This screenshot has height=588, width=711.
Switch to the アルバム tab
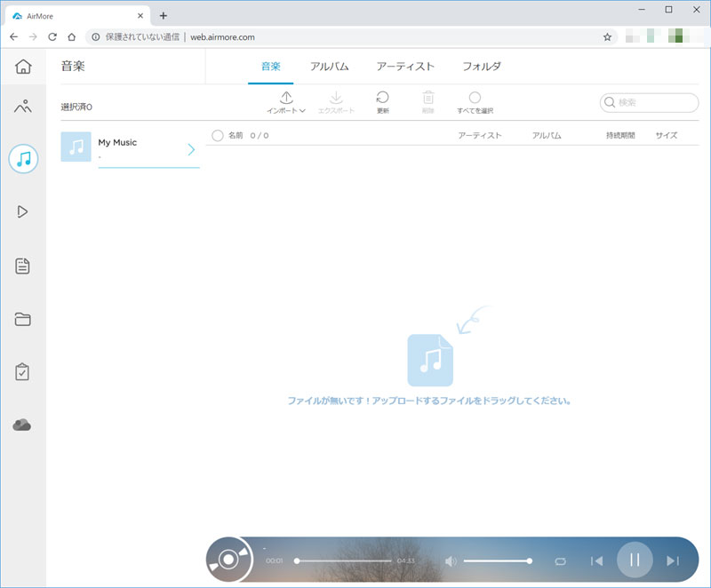(x=329, y=67)
